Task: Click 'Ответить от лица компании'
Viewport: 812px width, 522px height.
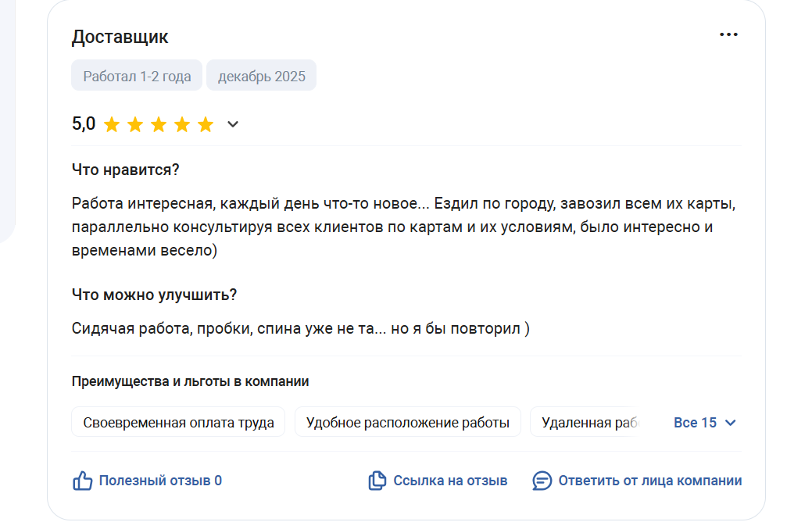Action: (x=649, y=481)
